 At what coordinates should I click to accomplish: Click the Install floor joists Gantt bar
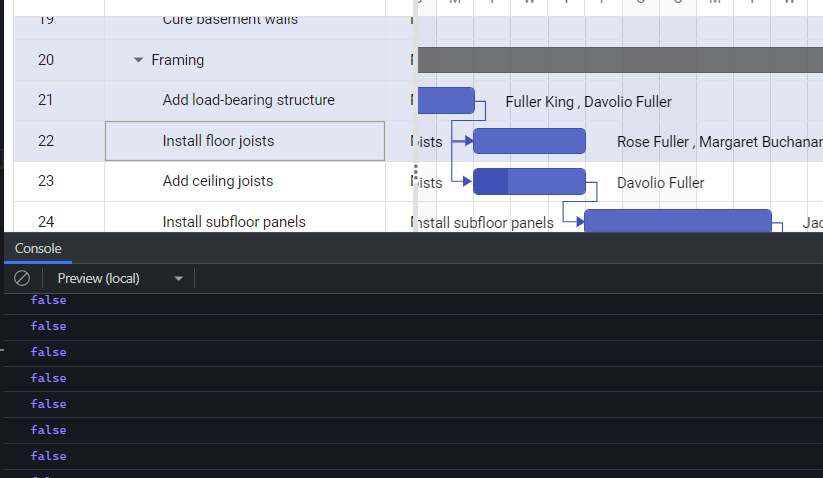tap(529, 141)
